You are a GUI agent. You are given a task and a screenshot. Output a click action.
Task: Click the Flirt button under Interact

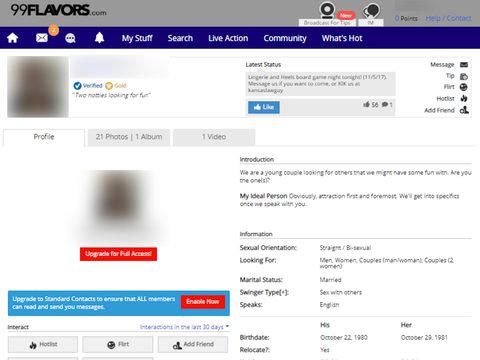pyautogui.click(x=118, y=344)
